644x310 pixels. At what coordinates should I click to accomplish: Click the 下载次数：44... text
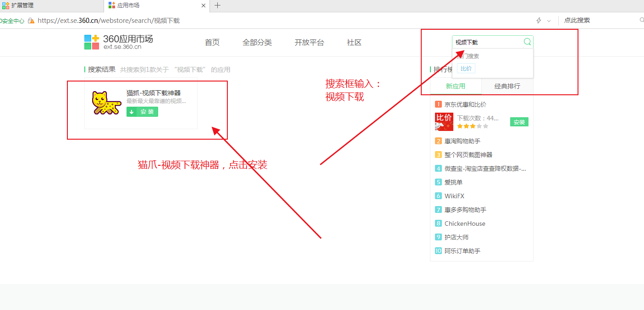pyautogui.click(x=478, y=118)
